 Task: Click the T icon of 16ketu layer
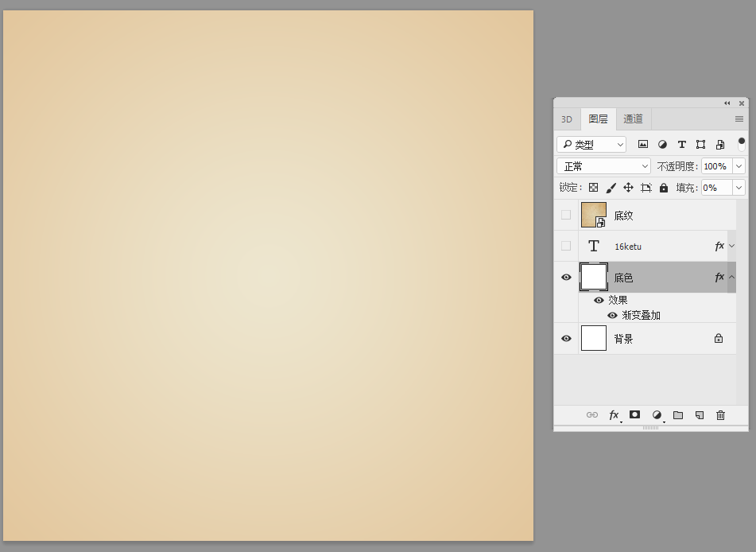[x=594, y=246]
